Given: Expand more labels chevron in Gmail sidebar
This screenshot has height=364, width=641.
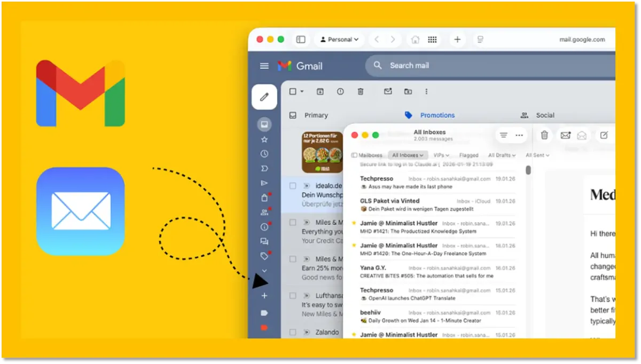Looking at the screenshot, I should tap(264, 271).
